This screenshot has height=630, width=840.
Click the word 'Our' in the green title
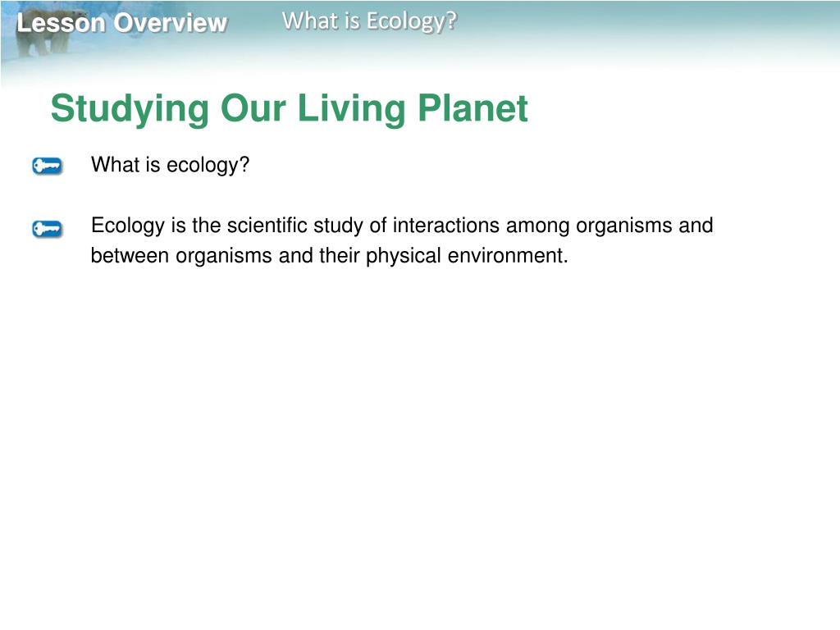[253, 109]
